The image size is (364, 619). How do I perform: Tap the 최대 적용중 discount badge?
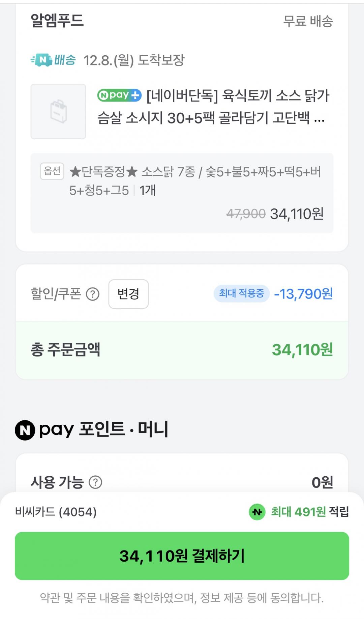[241, 293]
